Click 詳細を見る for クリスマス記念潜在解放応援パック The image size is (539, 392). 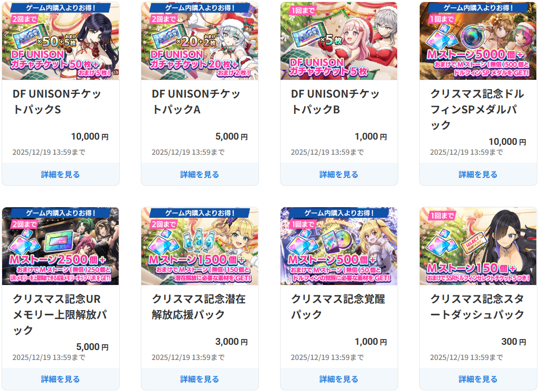pyautogui.click(x=200, y=379)
